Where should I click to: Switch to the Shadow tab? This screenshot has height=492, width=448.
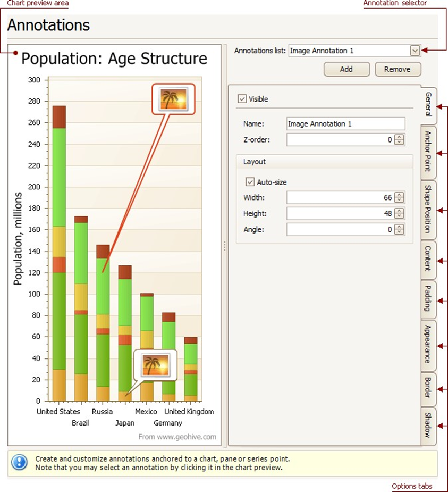[x=428, y=427]
